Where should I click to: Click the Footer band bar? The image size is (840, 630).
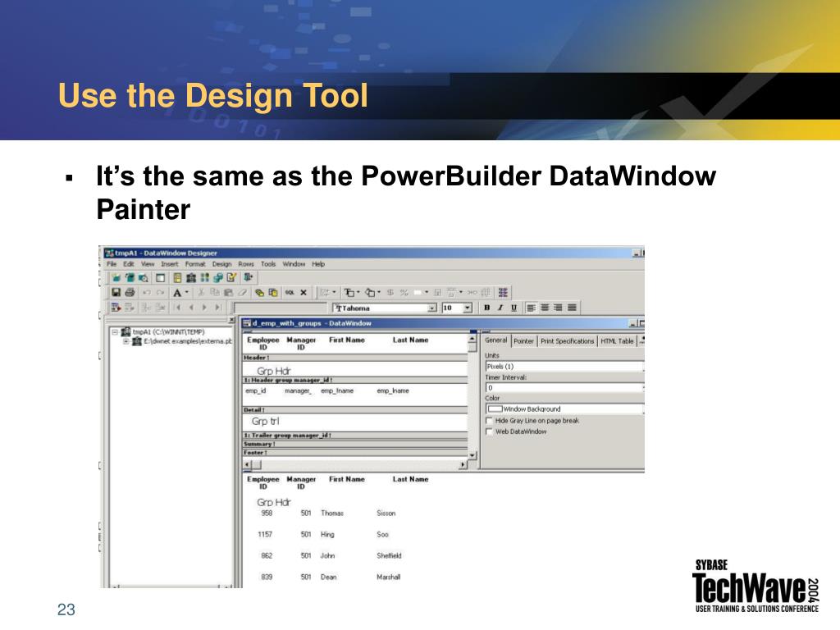pyautogui.click(x=355, y=453)
